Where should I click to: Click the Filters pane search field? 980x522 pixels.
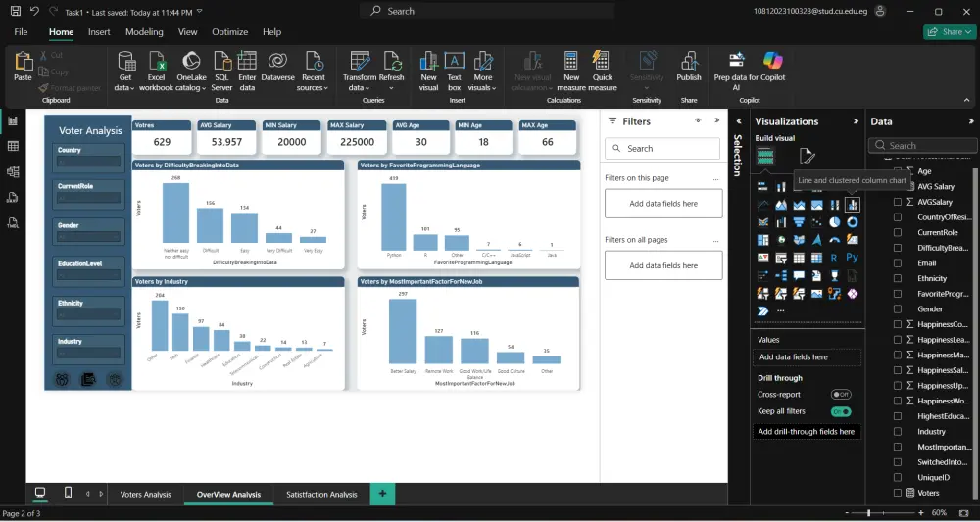point(662,149)
